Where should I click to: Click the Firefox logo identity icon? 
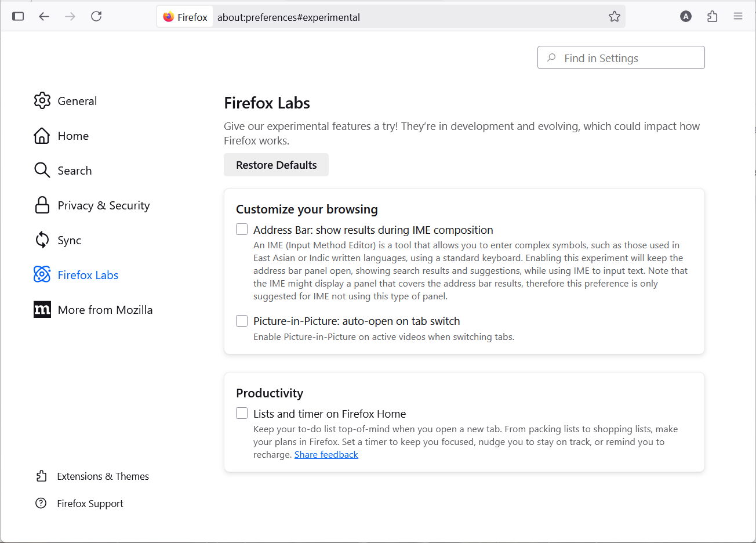click(x=169, y=17)
